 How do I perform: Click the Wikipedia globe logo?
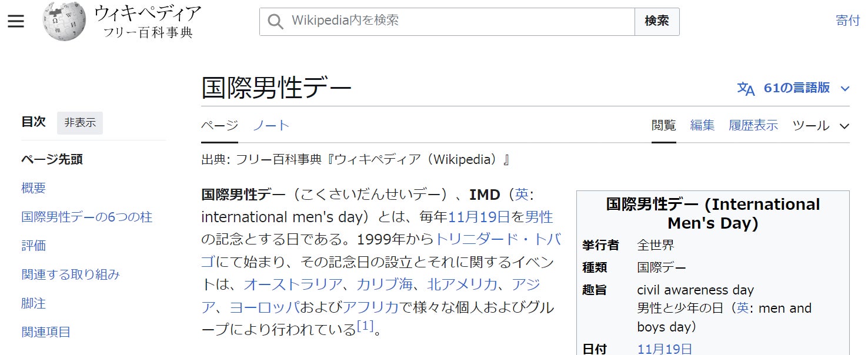click(x=64, y=22)
